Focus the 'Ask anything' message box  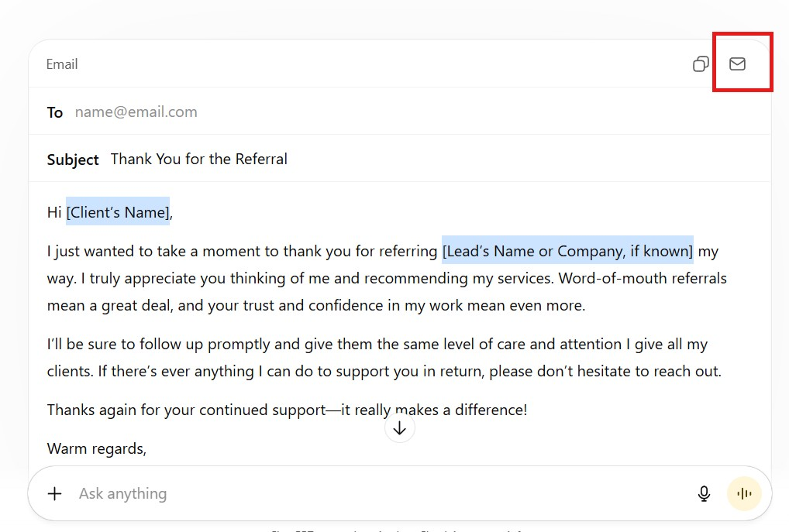(310, 493)
